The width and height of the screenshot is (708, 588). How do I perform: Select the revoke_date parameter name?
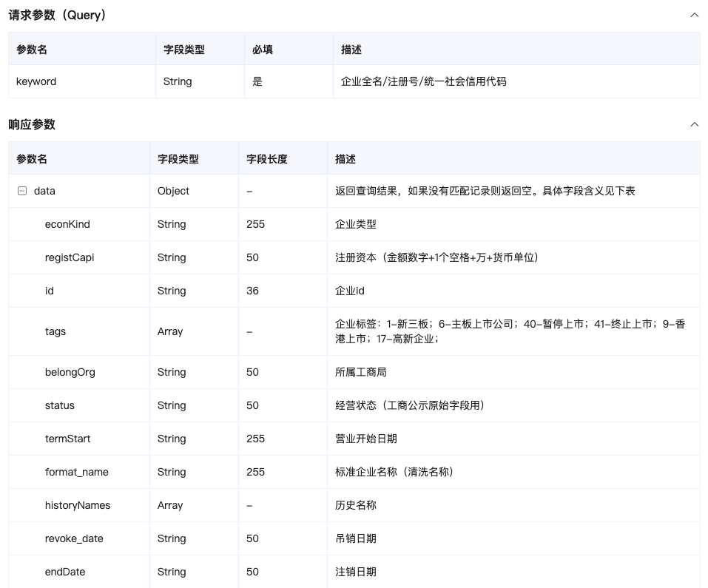(x=74, y=538)
